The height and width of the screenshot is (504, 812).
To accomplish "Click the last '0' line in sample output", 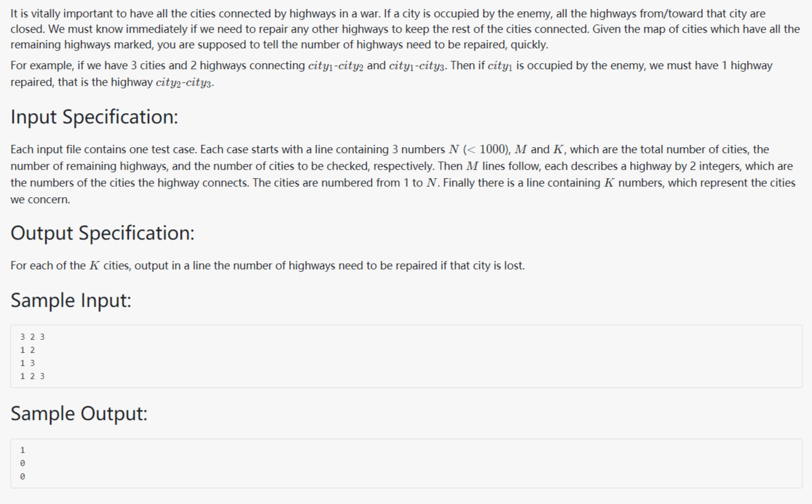I will 23,477.
